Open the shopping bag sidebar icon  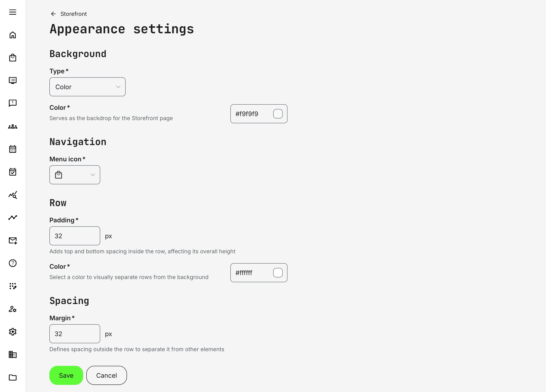[13, 58]
